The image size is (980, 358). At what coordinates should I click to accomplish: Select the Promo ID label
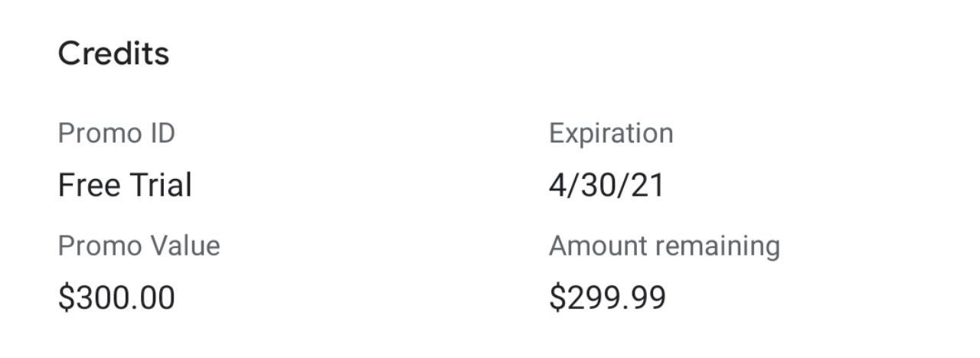pyautogui.click(x=116, y=133)
